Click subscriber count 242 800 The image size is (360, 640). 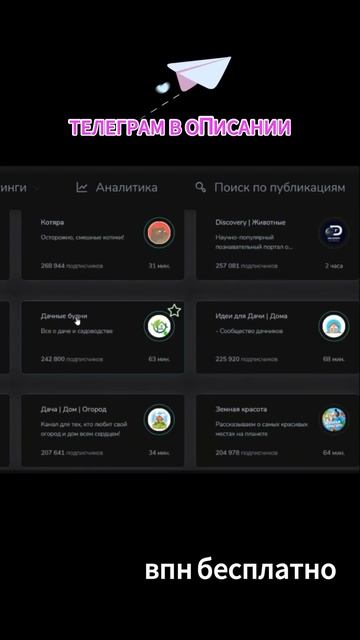point(53,359)
